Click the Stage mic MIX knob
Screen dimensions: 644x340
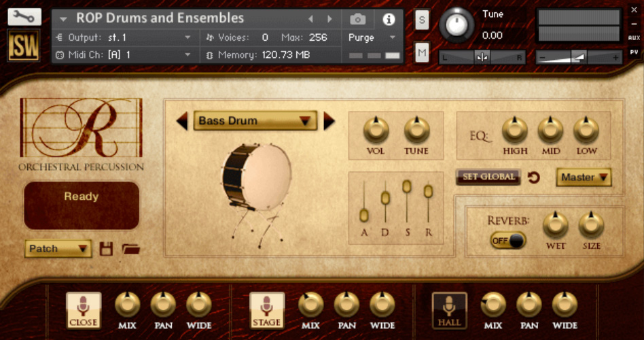pyautogui.click(x=311, y=305)
